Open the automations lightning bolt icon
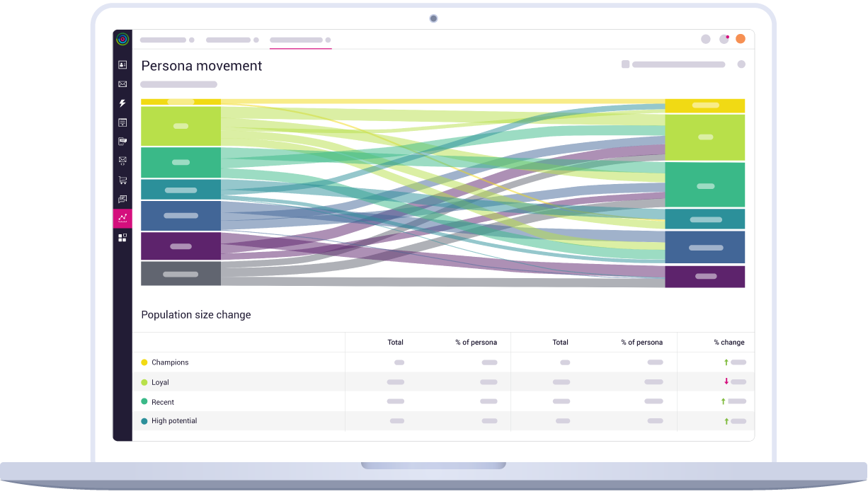This screenshot has width=868, height=494. (x=122, y=103)
